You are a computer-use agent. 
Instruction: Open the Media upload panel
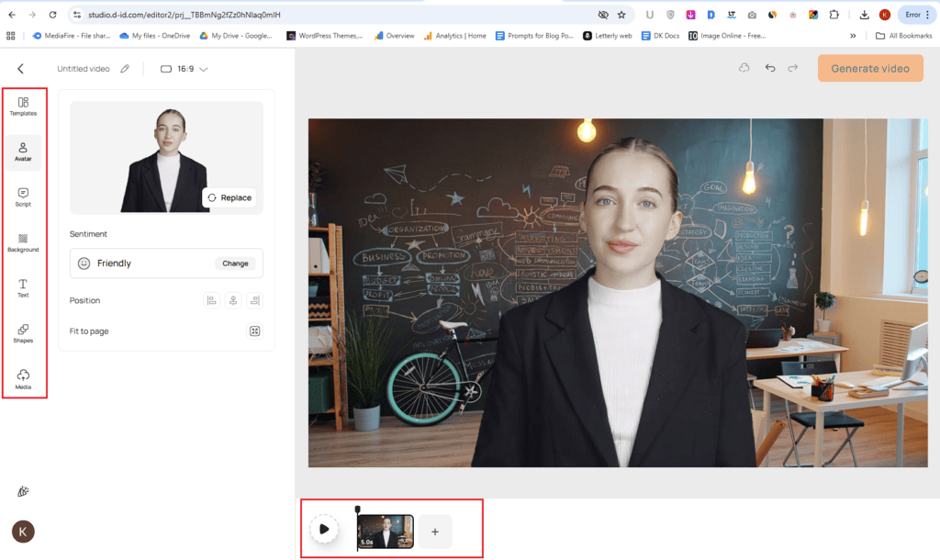click(23, 379)
